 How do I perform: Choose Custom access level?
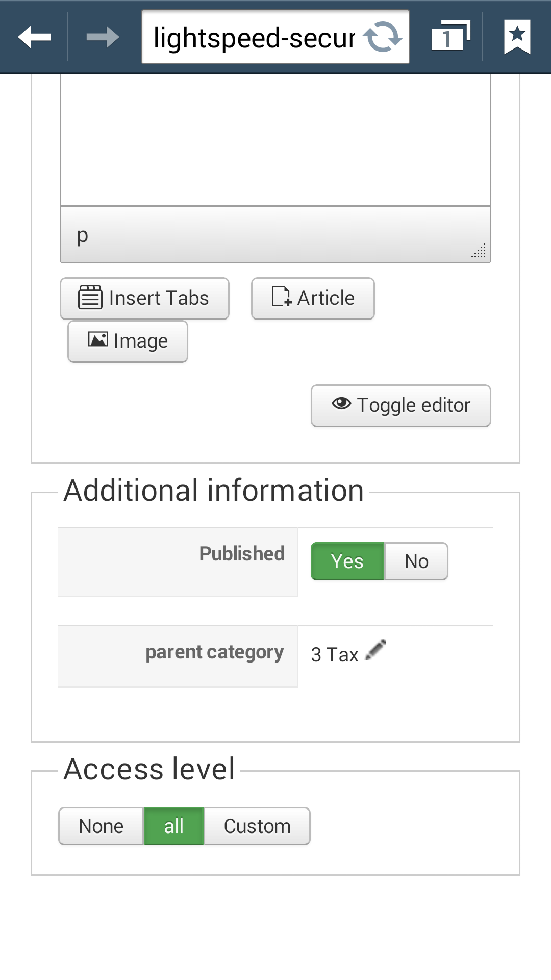coord(257,826)
